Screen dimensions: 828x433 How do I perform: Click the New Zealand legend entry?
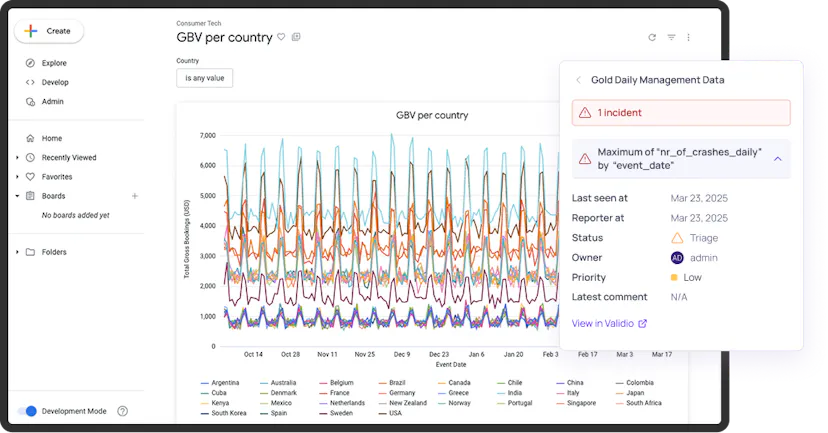402,403
